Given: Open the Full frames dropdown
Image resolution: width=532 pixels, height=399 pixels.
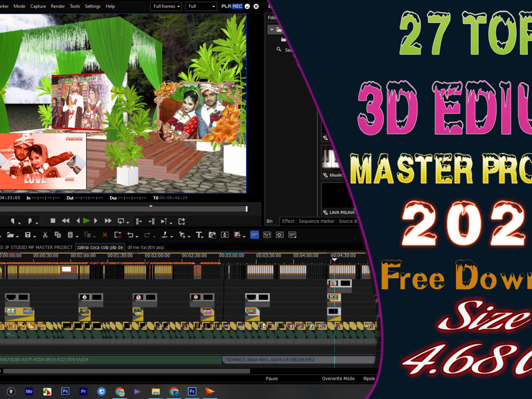Looking at the screenshot, I should (x=166, y=6).
